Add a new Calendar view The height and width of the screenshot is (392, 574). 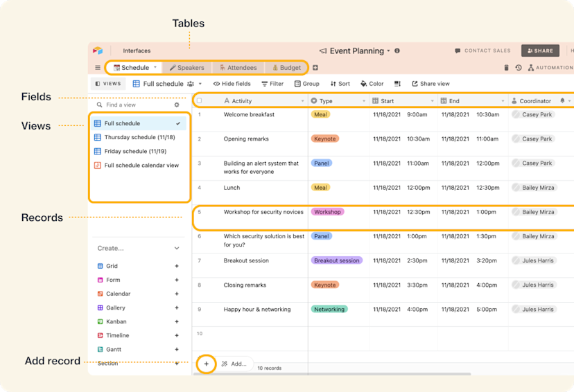coord(177,294)
